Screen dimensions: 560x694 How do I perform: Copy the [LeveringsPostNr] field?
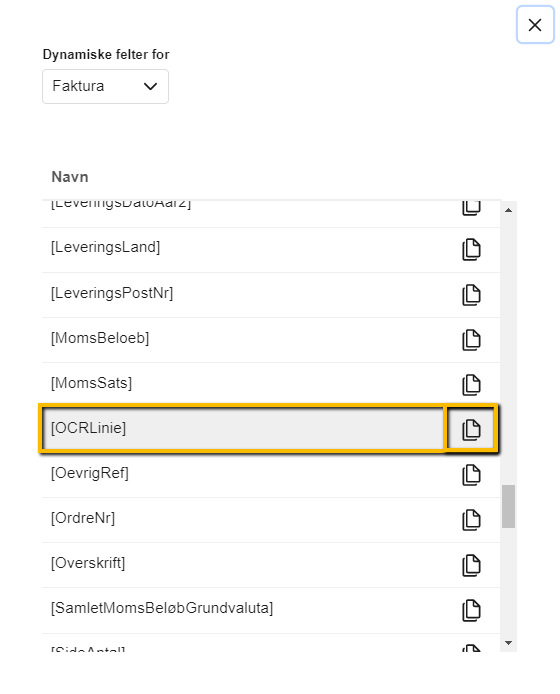tap(471, 295)
